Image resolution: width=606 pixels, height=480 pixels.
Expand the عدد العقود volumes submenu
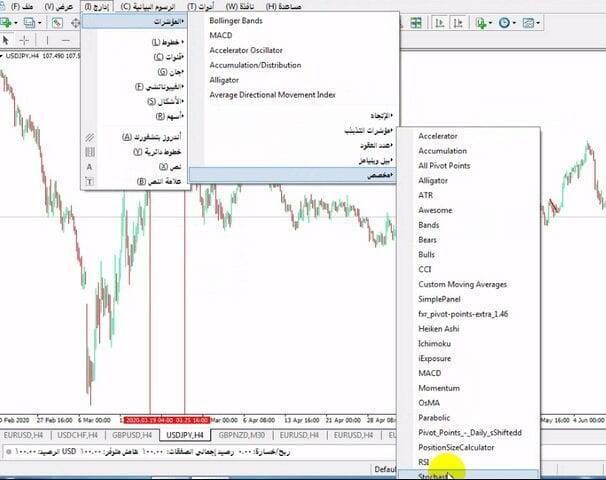click(x=294, y=145)
